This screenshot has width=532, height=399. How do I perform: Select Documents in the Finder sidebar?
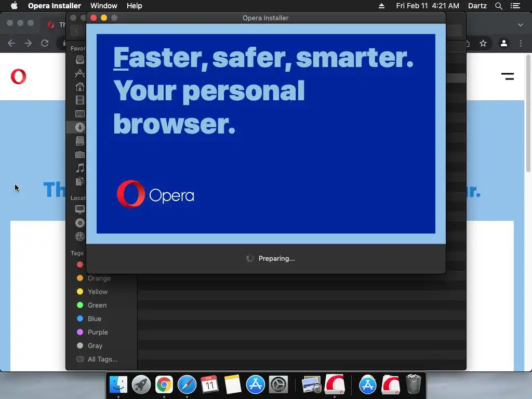tap(79, 181)
